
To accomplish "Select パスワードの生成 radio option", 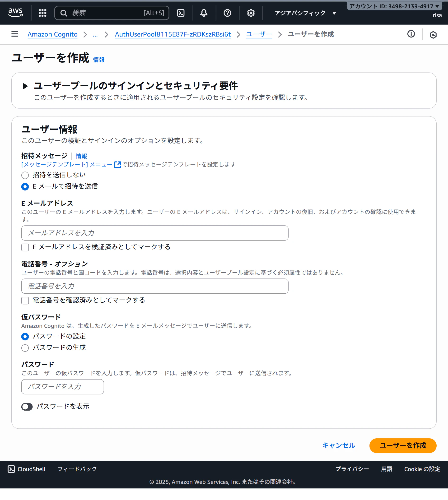I will 25,348.
